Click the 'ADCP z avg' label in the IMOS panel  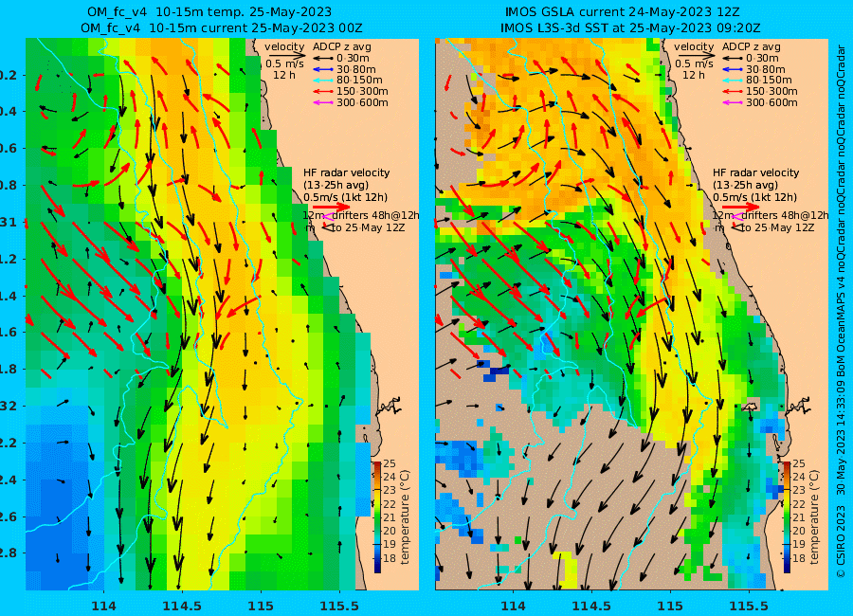coord(752,46)
